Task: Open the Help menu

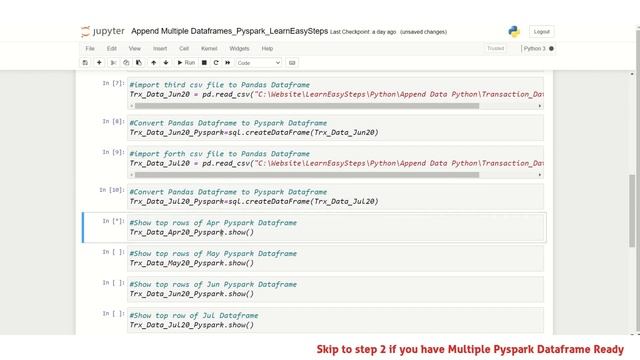Action: [x=267, y=49]
